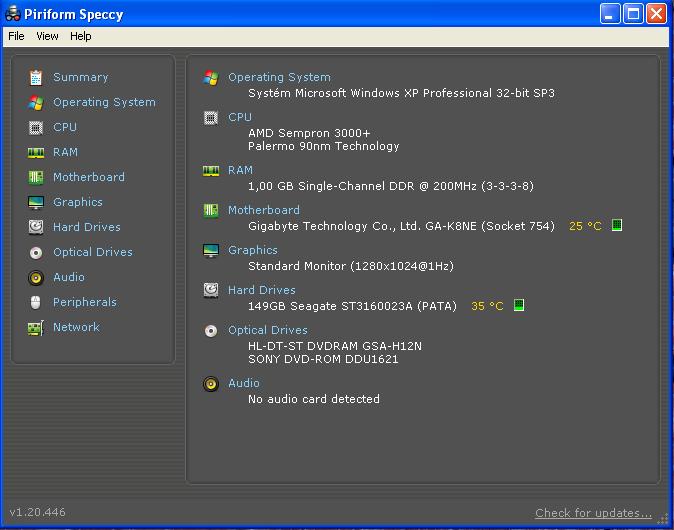Click the CPU chip icon in summary panel
674x530 pixels.
(x=211, y=117)
